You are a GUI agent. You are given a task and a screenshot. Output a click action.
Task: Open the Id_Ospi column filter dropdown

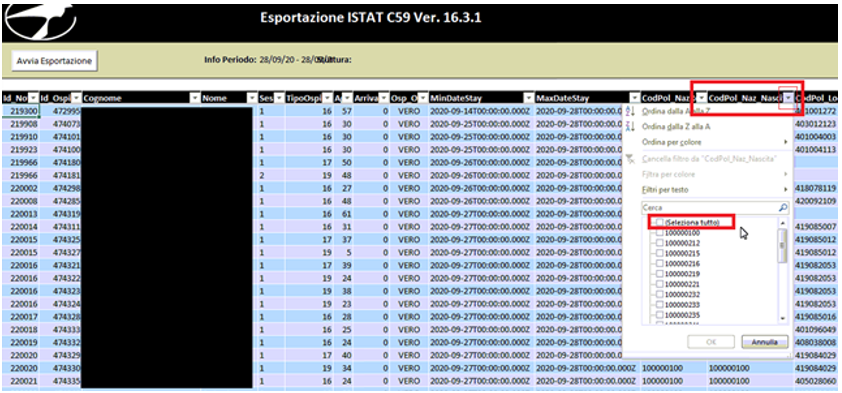76,98
